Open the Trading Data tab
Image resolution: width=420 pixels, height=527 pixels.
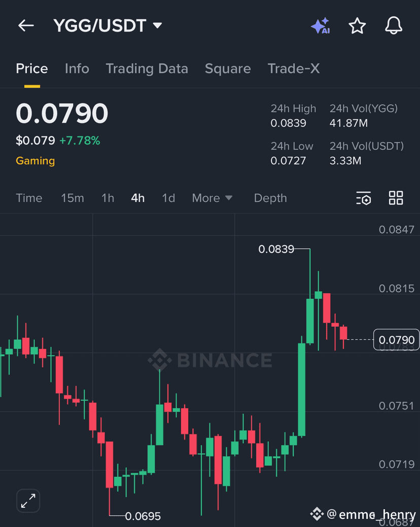(147, 68)
